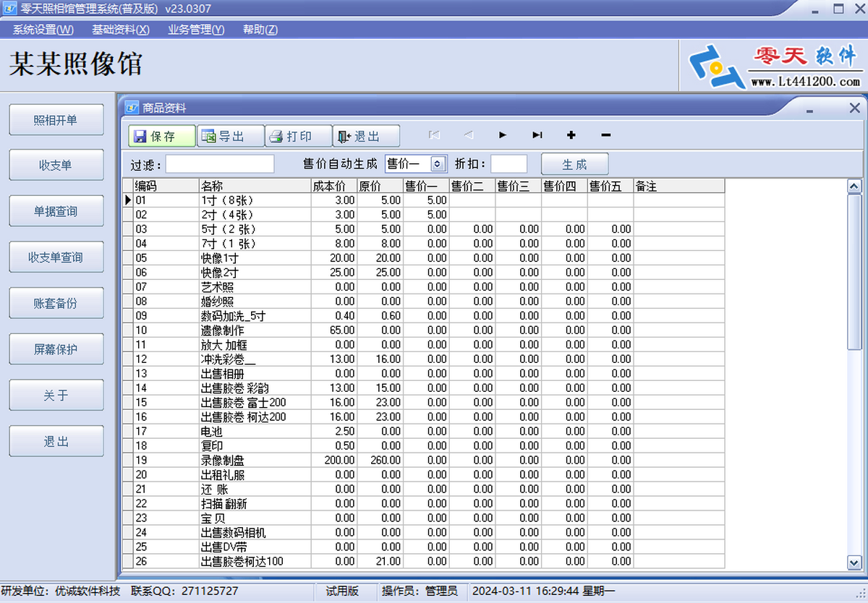Click the 售价五 column header
The height and width of the screenshot is (603, 868).
(611, 186)
